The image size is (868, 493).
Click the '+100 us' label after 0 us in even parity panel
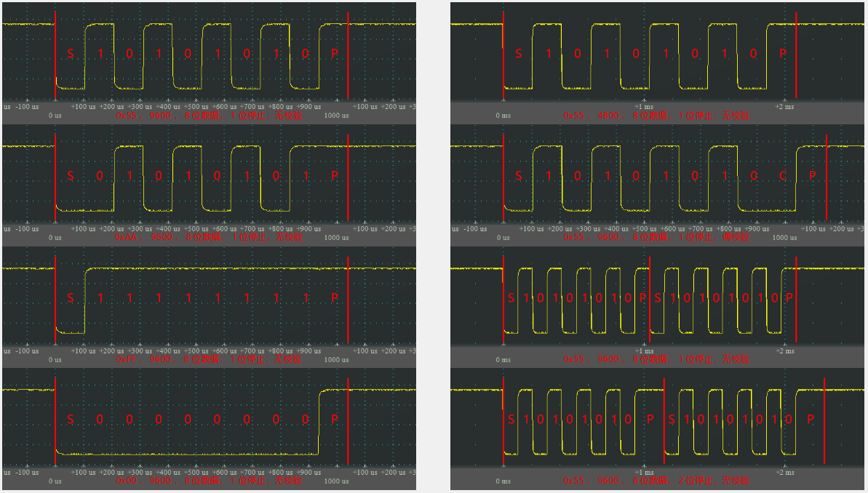[x=531, y=229]
